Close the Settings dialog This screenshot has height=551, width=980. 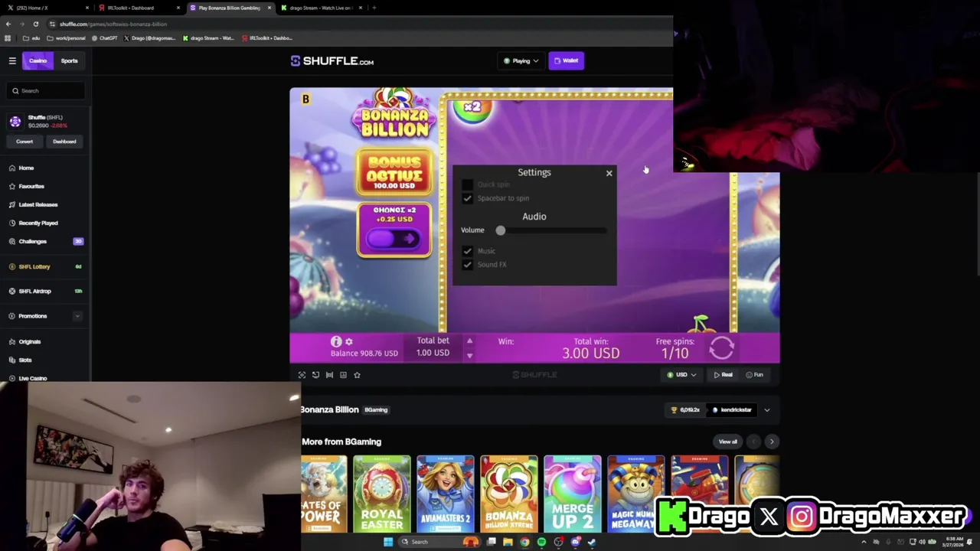609,173
